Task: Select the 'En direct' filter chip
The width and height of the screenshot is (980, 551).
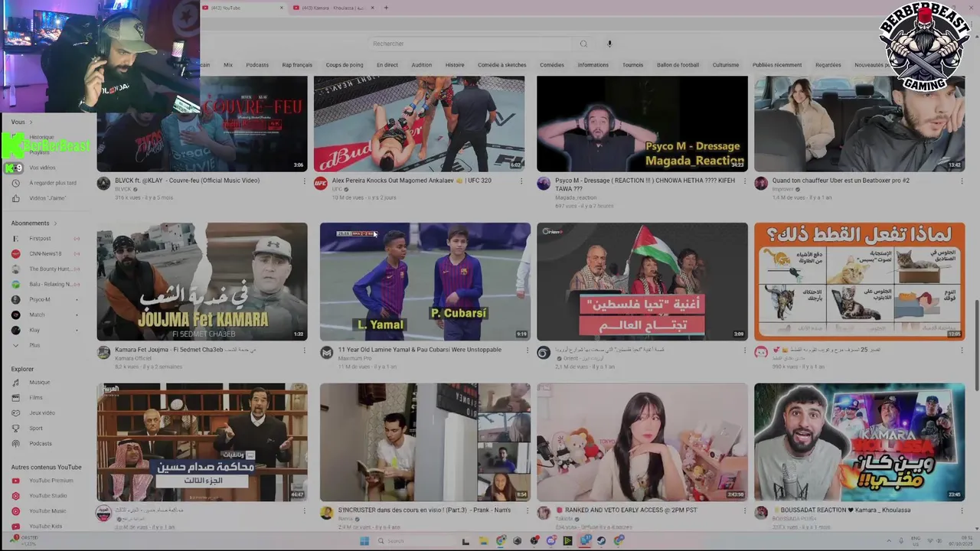Action: tap(387, 65)
